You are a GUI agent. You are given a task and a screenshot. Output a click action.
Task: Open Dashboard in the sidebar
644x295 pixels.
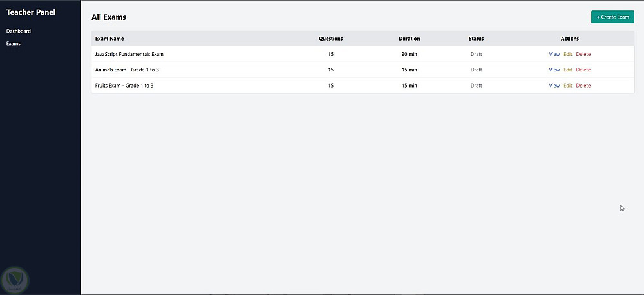click(19, 31)
